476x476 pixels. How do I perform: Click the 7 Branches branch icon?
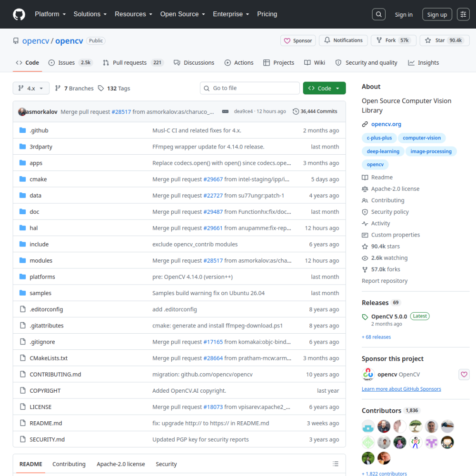coord(58,89)
